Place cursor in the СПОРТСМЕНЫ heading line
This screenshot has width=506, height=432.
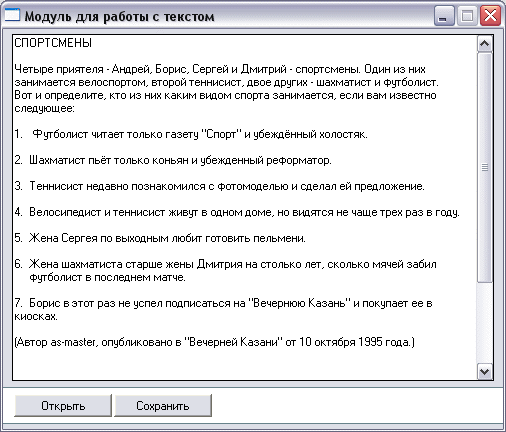(53, 43)
